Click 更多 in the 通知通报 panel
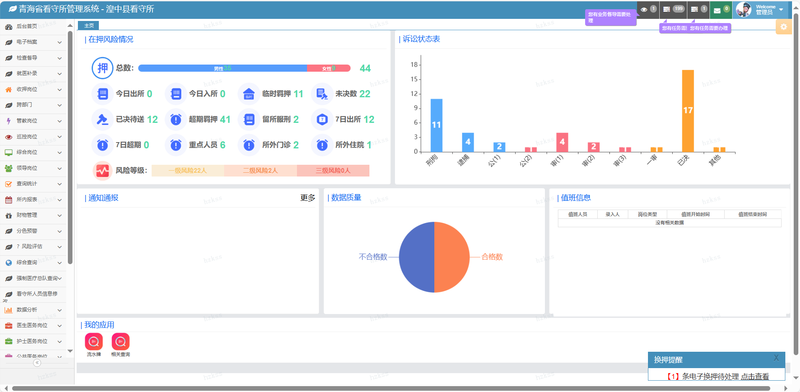 coord(308,198)
